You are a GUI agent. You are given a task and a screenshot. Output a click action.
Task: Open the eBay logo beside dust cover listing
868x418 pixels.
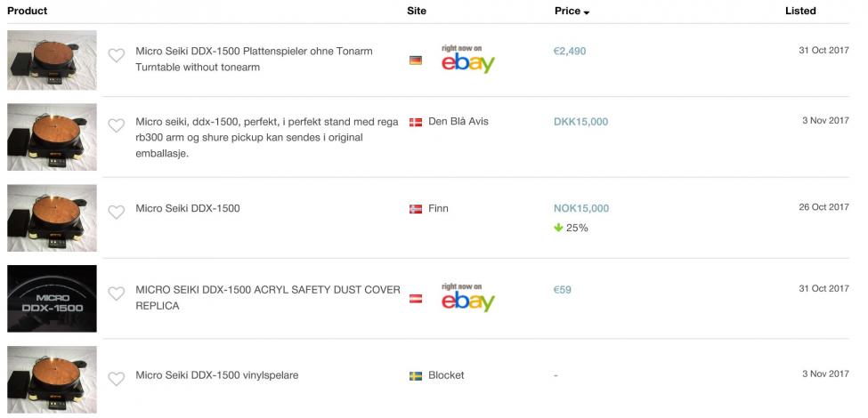(467, 297)
